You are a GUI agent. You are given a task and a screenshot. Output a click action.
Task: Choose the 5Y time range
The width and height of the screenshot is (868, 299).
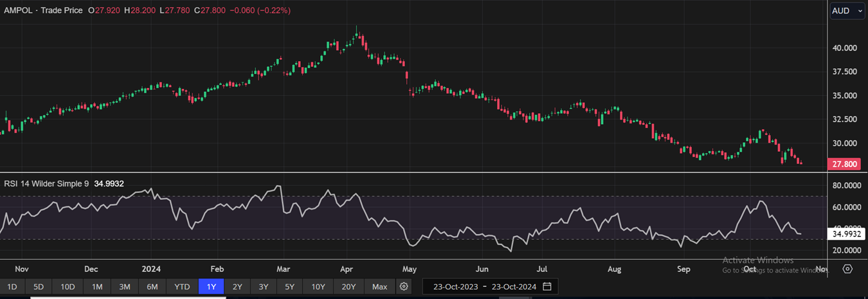[289, 286]
